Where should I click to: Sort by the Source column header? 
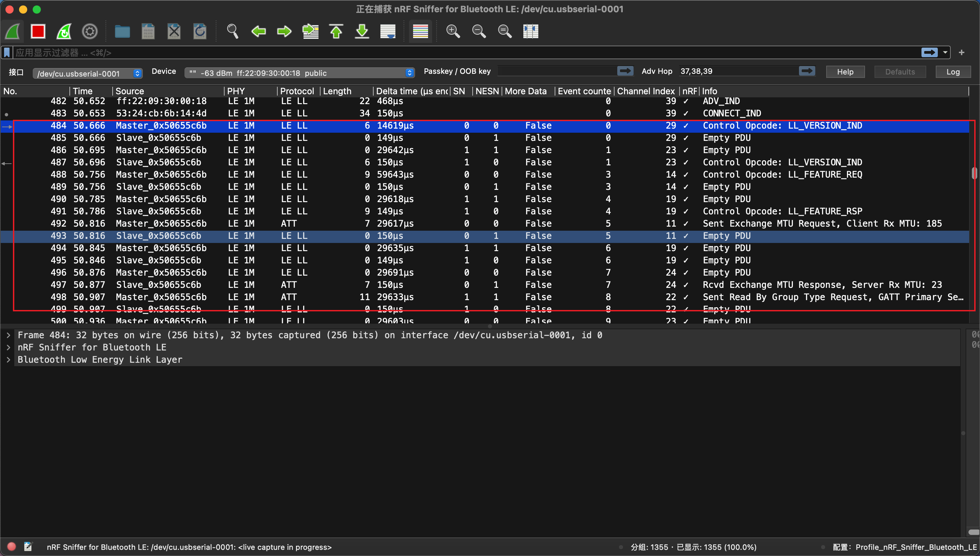pos(168,91)
